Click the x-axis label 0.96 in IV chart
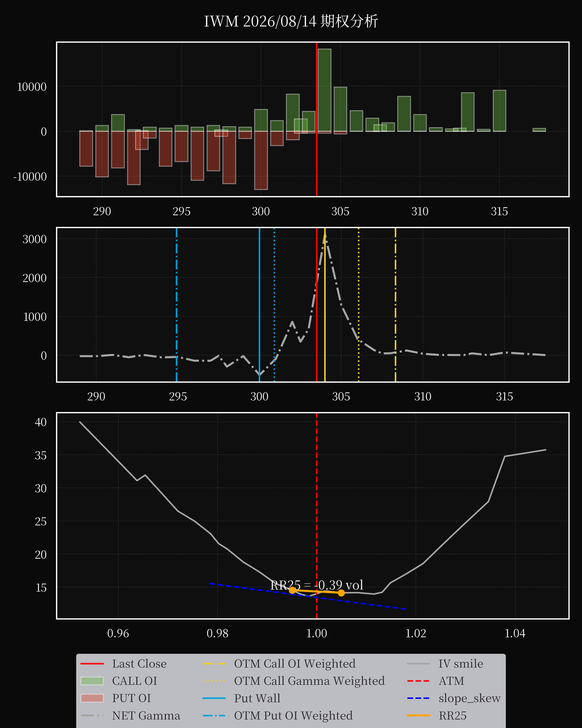This screenshot has height=728, width=582. pyautogui.click(x=118, y=633)
